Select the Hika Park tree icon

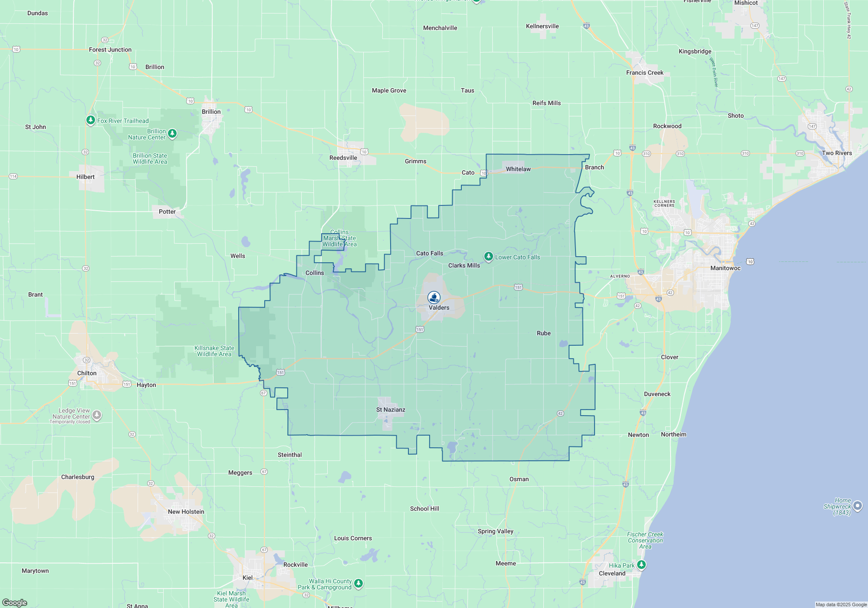(641, 565)
